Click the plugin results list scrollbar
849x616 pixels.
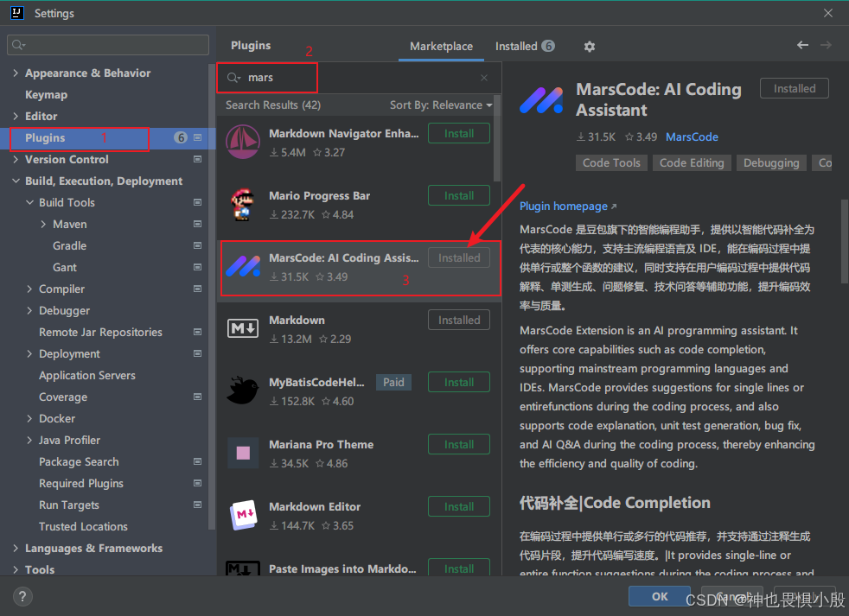point(497,139)
